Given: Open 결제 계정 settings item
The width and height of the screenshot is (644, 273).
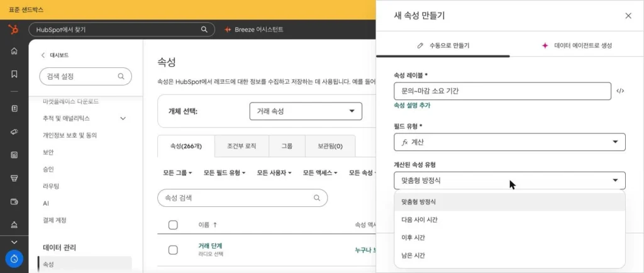Looking at the screenshot, I should (55, 220).
